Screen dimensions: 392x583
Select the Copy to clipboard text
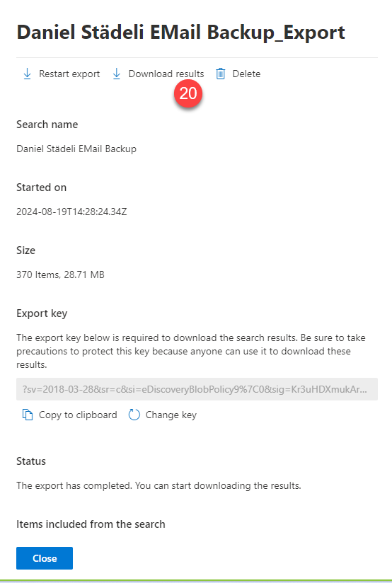point(78,415)
